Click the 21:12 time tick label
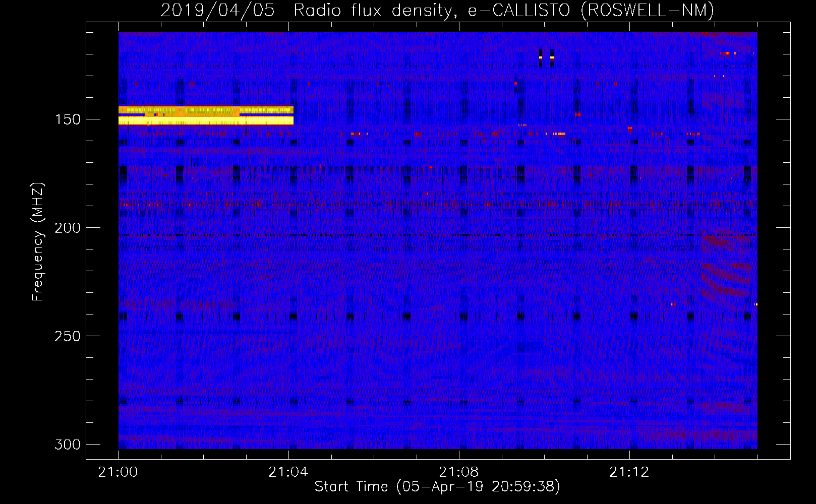Viewport: 816px width, 504px height. click(x=629, y=472)
